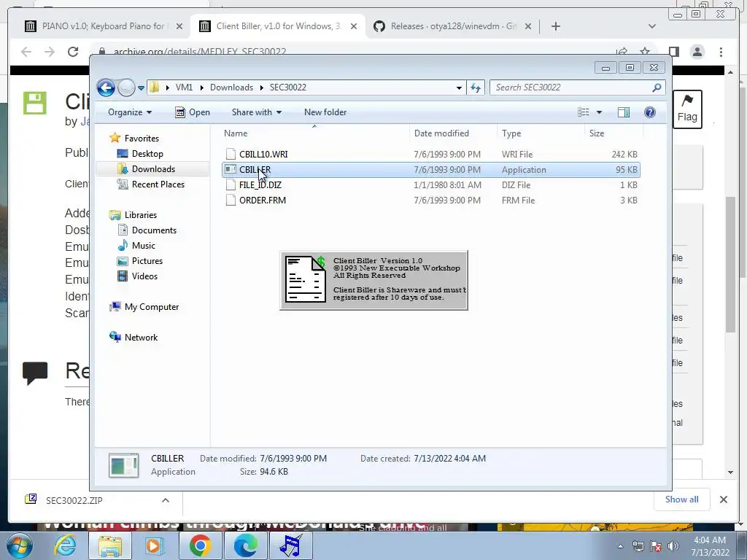Select the ORDER.FRM file

click(x=263, y=200)
